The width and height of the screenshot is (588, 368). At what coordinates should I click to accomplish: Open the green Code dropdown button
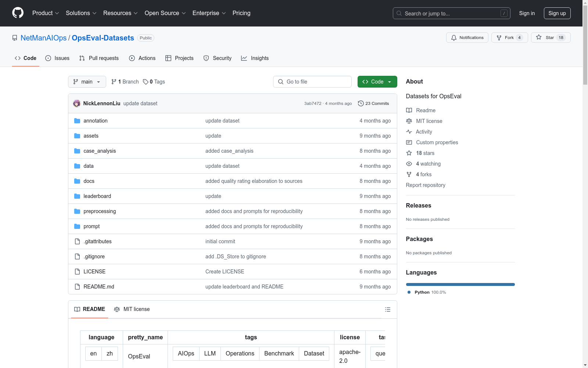click(x=377, y=82)
